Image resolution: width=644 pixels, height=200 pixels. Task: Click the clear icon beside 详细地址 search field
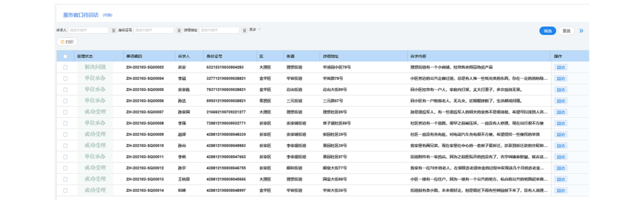244,30
